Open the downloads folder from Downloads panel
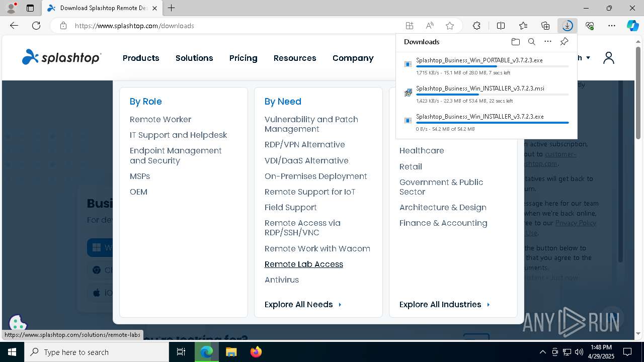Viewport: 644px width, 362px height. tap(515, 42)
